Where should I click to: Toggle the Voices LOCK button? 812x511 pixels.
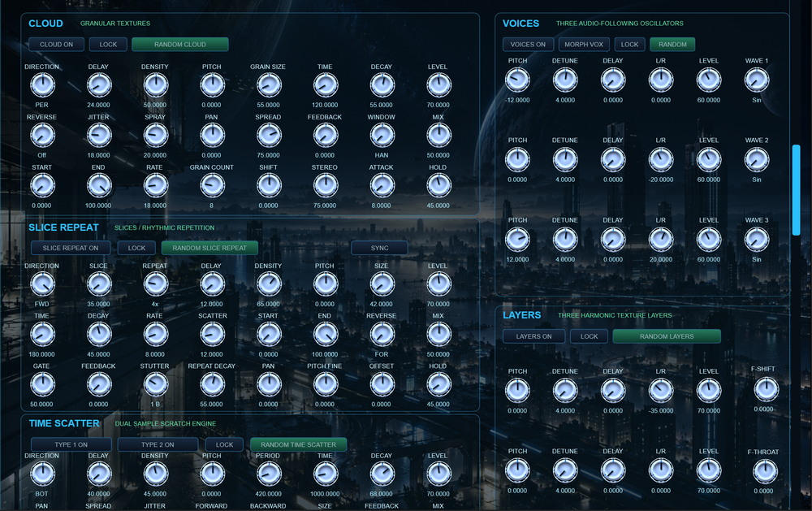point(630,45)
